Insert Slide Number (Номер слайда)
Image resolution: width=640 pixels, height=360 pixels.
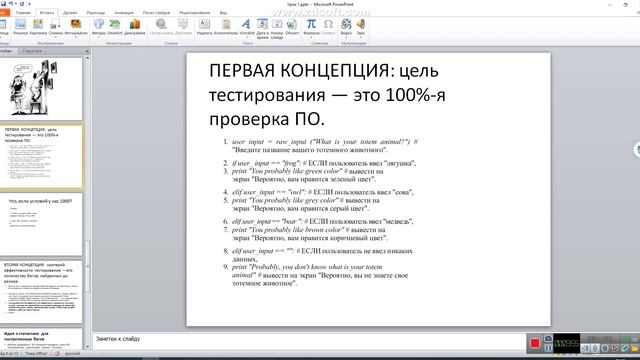(277, 28)
